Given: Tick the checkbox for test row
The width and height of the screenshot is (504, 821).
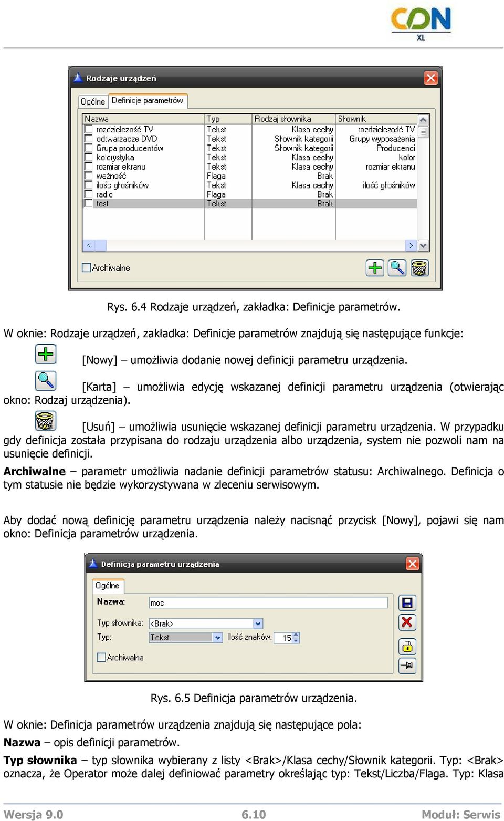Looking at the screenshot, I should point(89,203).
